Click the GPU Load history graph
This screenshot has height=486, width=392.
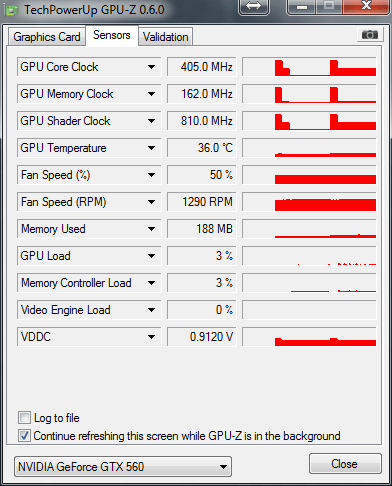(309, 256)
